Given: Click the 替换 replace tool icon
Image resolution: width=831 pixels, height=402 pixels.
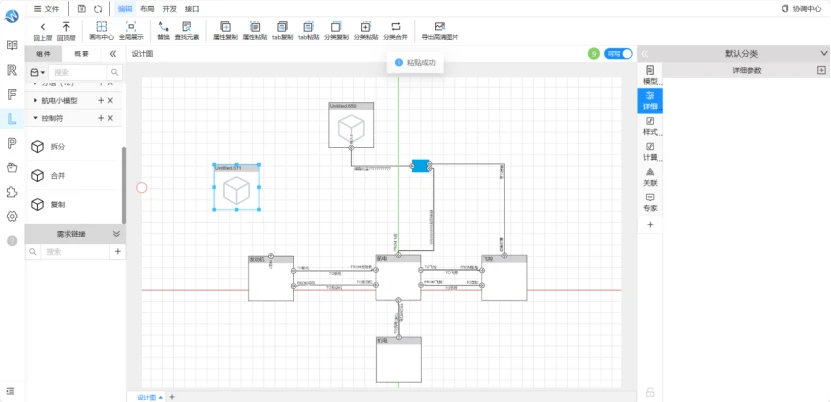Looking at the screenshot, I should tap(163, 27).
